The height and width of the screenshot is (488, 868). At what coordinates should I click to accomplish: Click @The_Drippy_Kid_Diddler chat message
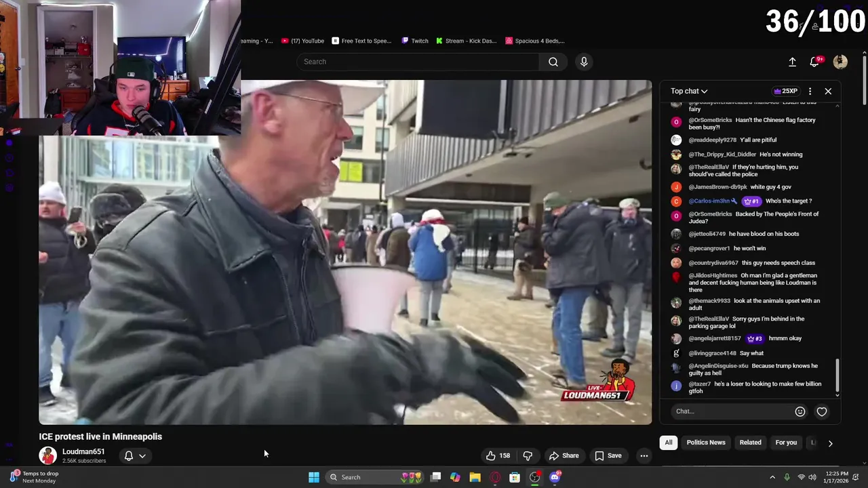tap(745, 155)
